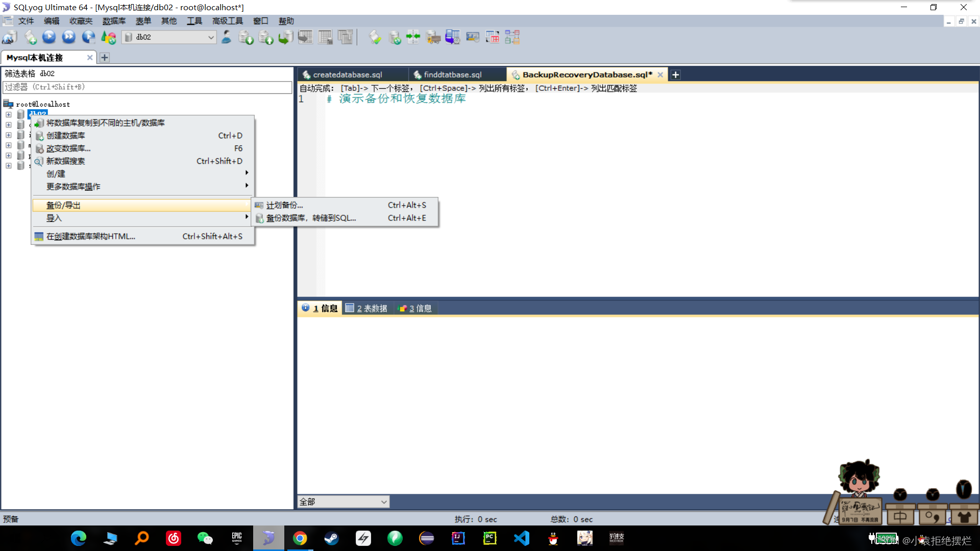Click the red table query builder icon
The width and height of the screenshot is (980, 551).
(493, 37)
